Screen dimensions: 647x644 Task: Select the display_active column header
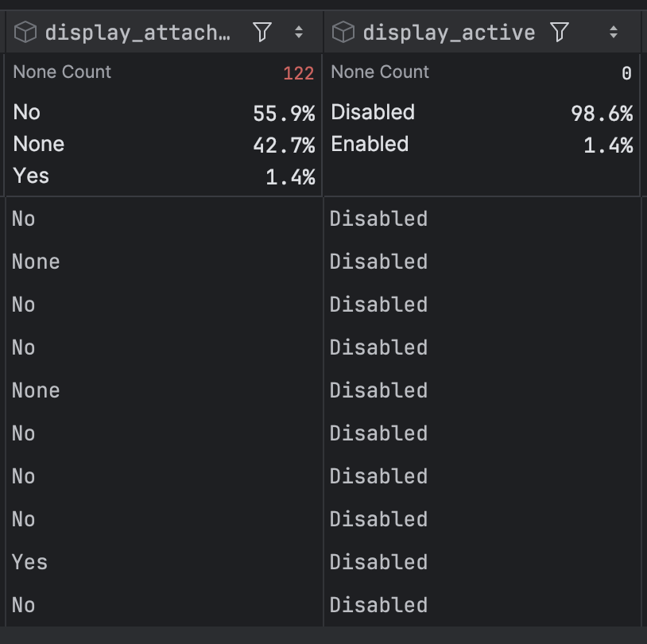pyautogui.click(x=449, y=33)
